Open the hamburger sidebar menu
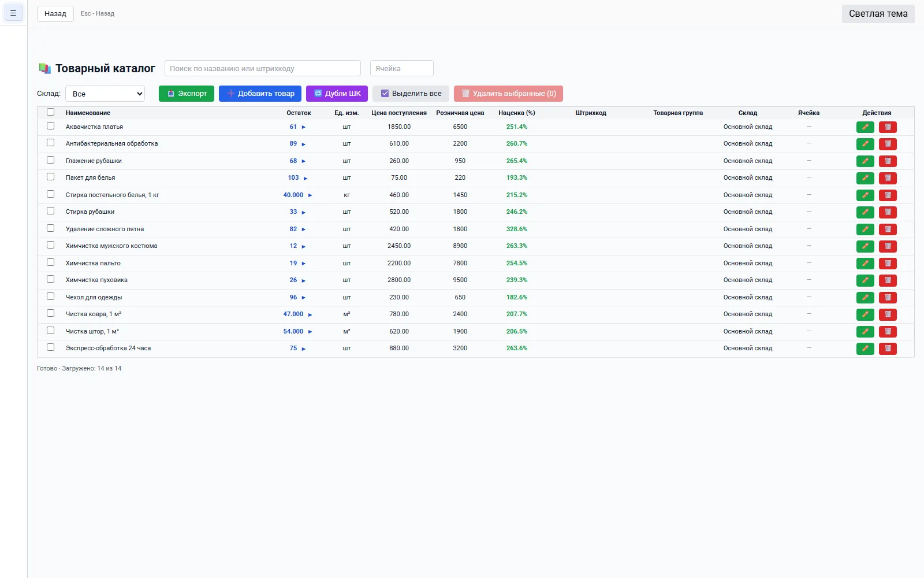This screenshot has height=578, width=924. tap(13, 13)
